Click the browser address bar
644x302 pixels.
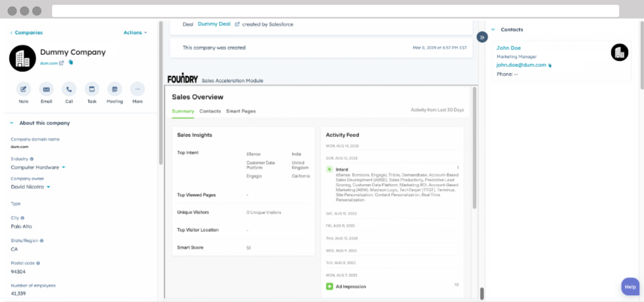point(335,11)
